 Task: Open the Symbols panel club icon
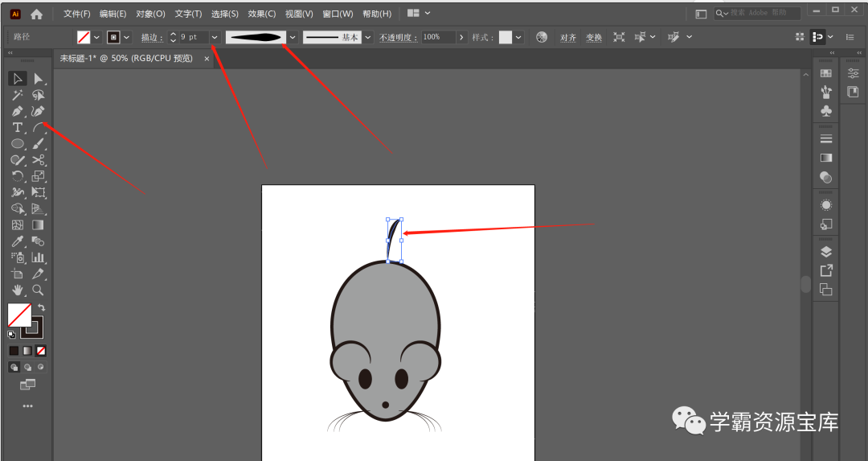tap(825, 111)
